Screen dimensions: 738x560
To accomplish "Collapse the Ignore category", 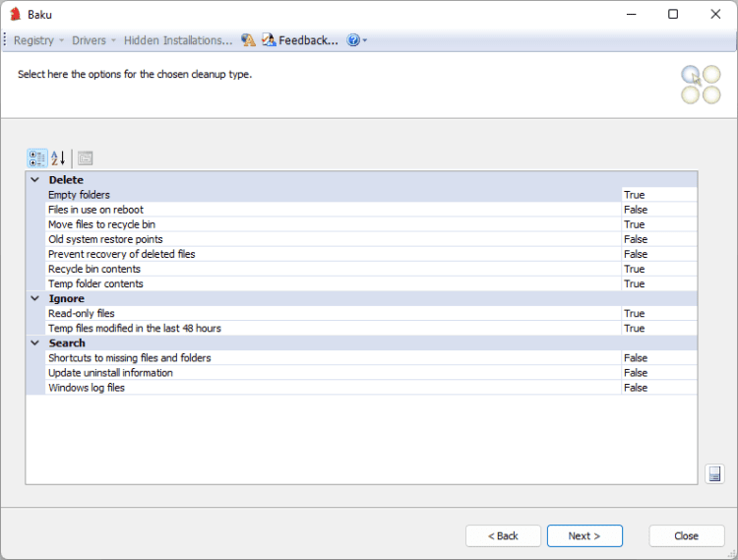I will coord(35,298).
